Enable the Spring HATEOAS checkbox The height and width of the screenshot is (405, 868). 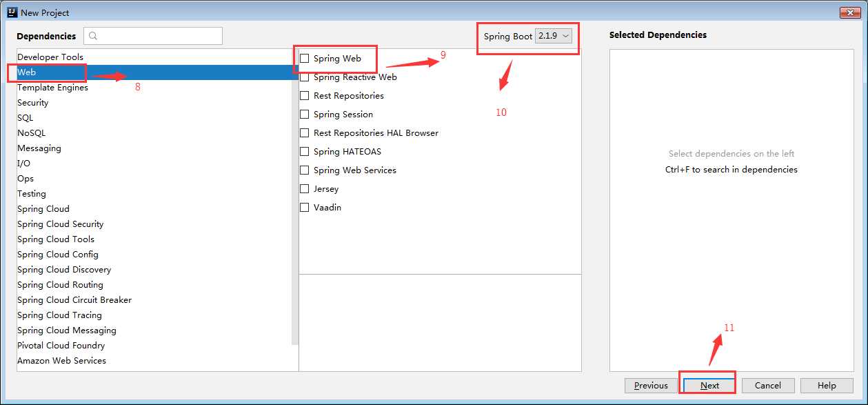pyautogui.click(x=305, y=152)
